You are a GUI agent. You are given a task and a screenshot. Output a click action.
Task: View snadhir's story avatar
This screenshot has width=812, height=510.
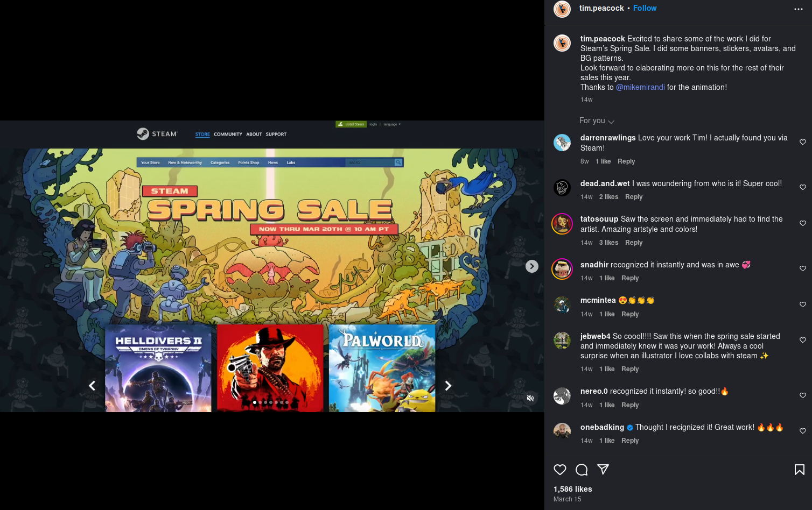click(562, 268)
